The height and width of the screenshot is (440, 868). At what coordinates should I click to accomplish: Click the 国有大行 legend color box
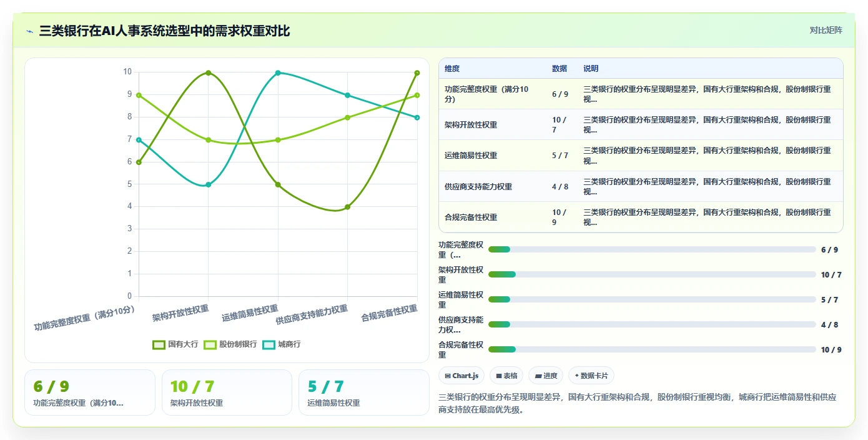click(x=159, y=344)
